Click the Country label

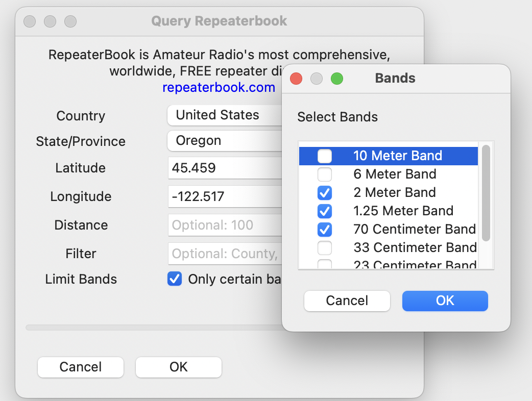[x=81, y=116]
